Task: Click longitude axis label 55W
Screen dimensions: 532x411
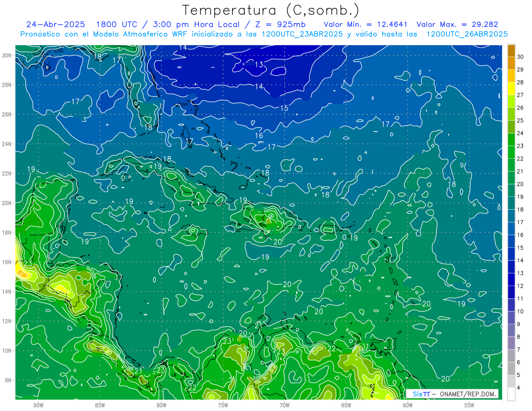Action: [469, 405]
